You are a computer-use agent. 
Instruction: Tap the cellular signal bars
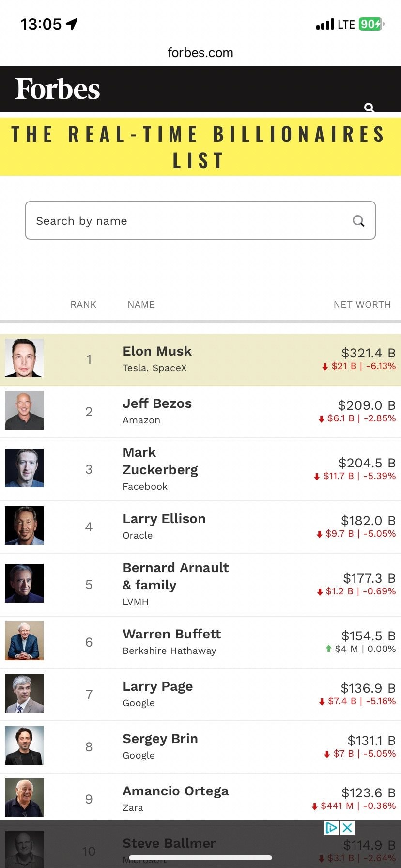pos(325,24)
